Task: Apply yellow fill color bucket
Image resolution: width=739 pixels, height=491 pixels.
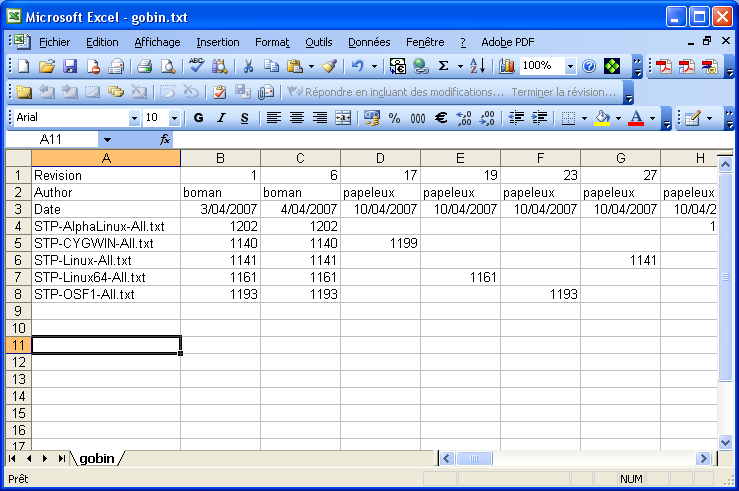Action: click(x=603, y=118)
